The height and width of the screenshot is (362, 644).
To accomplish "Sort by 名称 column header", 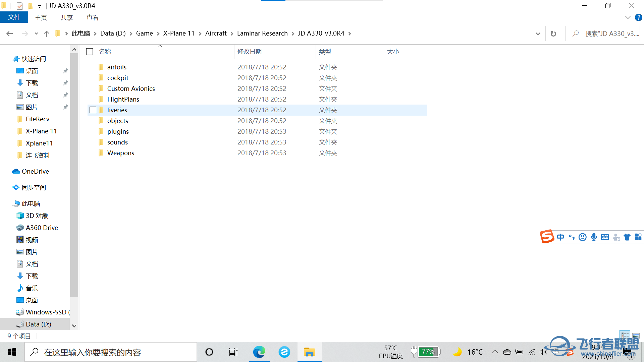I will coord(105,52).
